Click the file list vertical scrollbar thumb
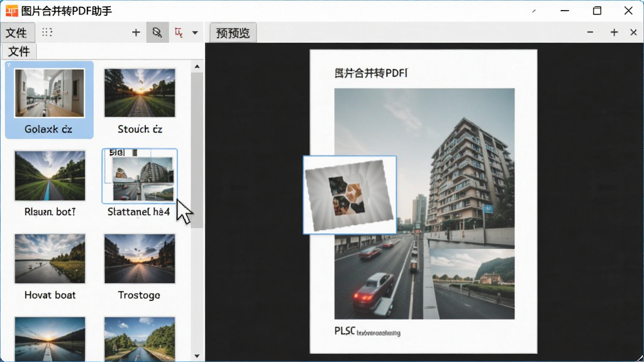 tap(197, 150)
